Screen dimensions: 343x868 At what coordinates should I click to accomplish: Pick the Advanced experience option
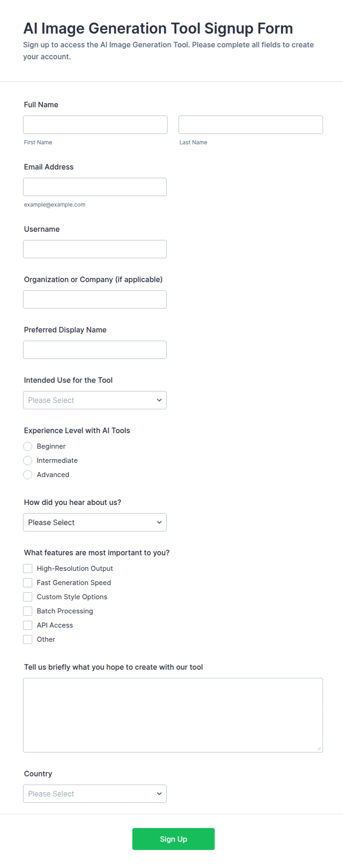click(28, 475)
